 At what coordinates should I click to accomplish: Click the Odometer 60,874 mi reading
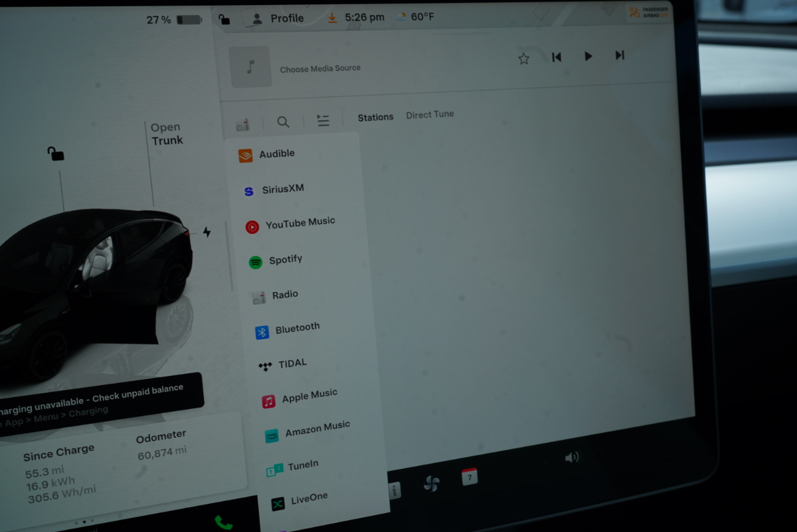[161, 445]
